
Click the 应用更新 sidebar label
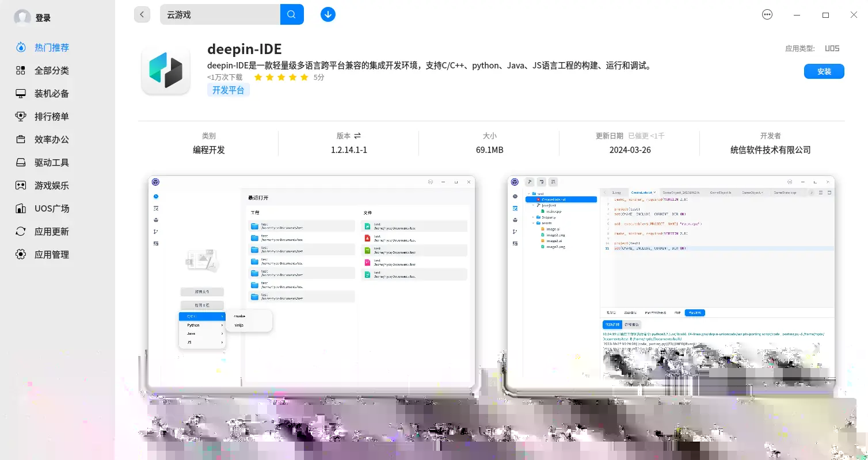click(x=52, y=231)
